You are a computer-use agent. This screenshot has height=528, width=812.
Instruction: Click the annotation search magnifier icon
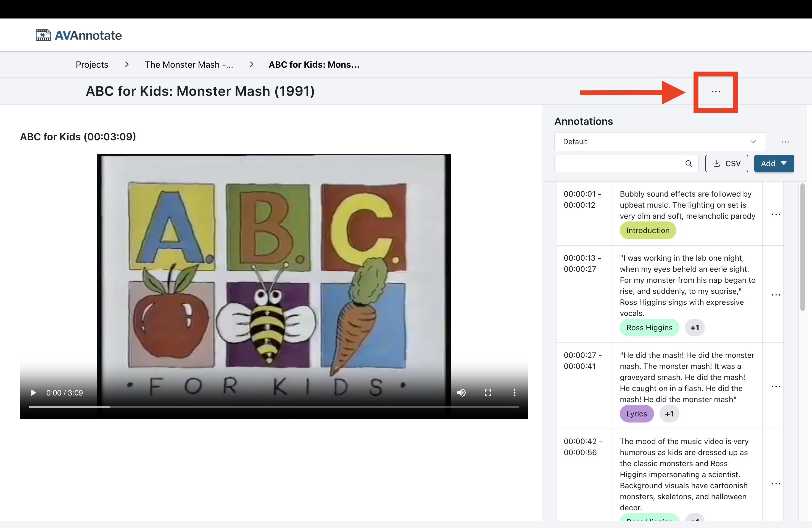(689, 163)
